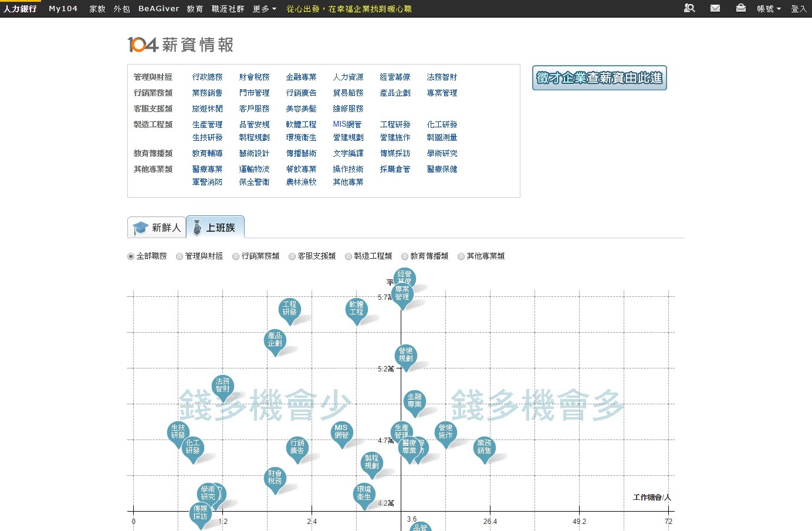Click the yellow 從心出發 banner link

(x=349, y=9)
